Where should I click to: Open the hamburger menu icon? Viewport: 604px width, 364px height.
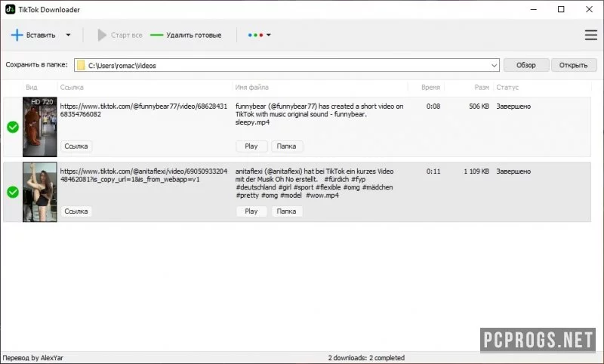(x=591, y=35)
